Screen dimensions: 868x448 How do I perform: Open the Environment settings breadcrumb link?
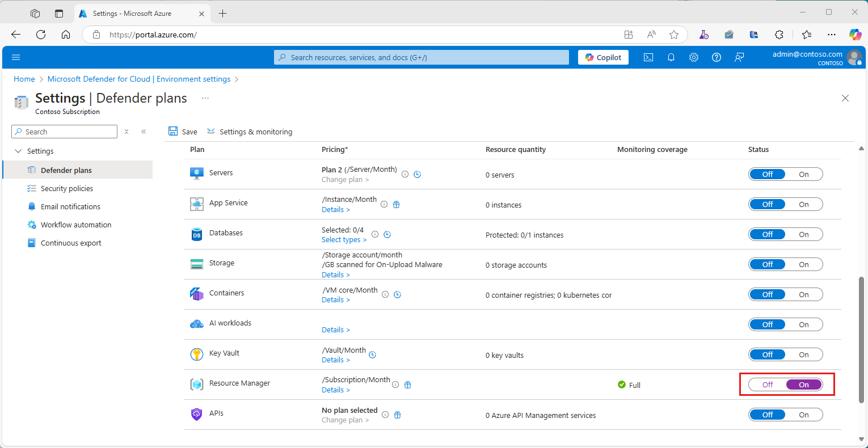coord(139,79)
